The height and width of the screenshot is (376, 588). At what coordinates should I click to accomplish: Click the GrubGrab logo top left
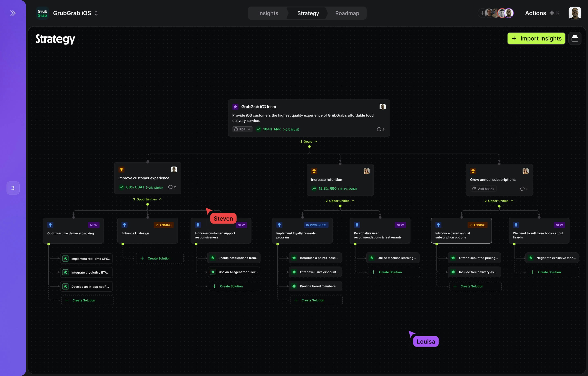click(42, 13)
